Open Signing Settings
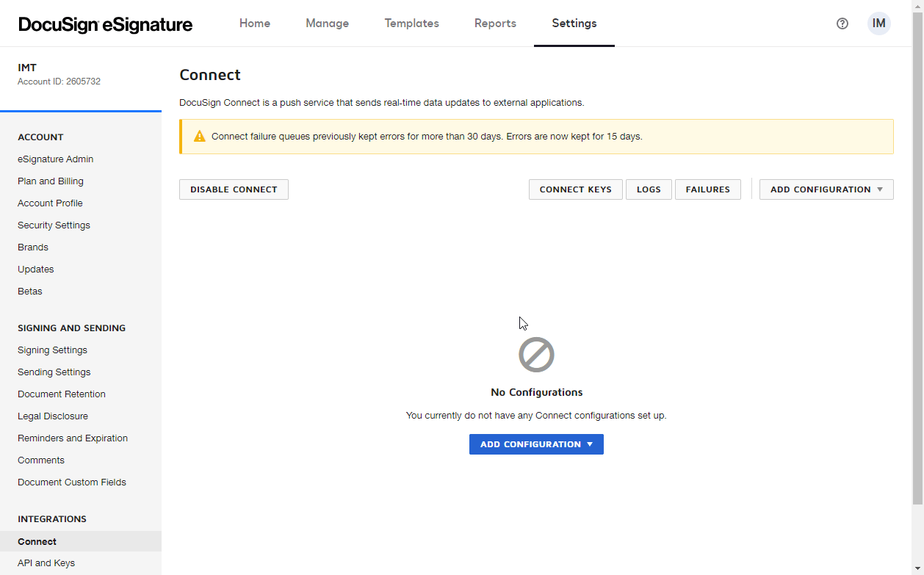Viewport: 924px width, 575px height. [x=52, y=350]
